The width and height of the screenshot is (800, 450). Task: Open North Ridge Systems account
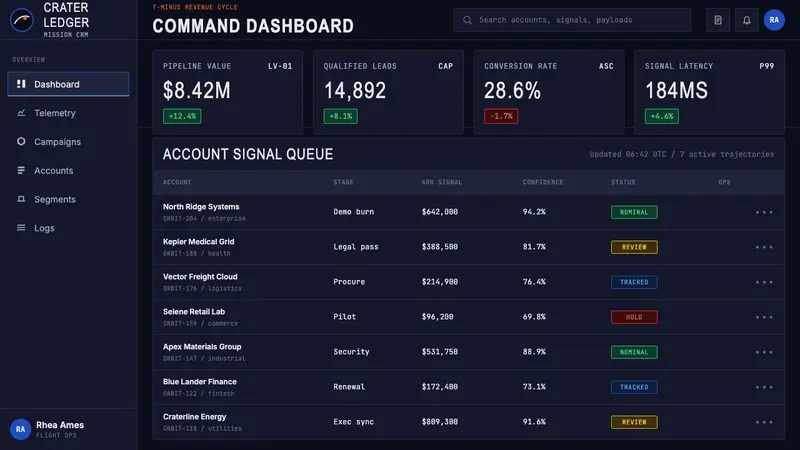click(201, 207)
